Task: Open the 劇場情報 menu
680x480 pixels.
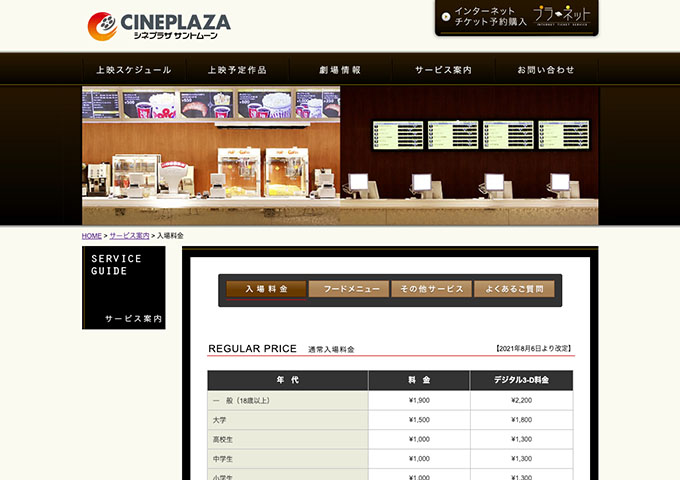Action: coord(340,70)
